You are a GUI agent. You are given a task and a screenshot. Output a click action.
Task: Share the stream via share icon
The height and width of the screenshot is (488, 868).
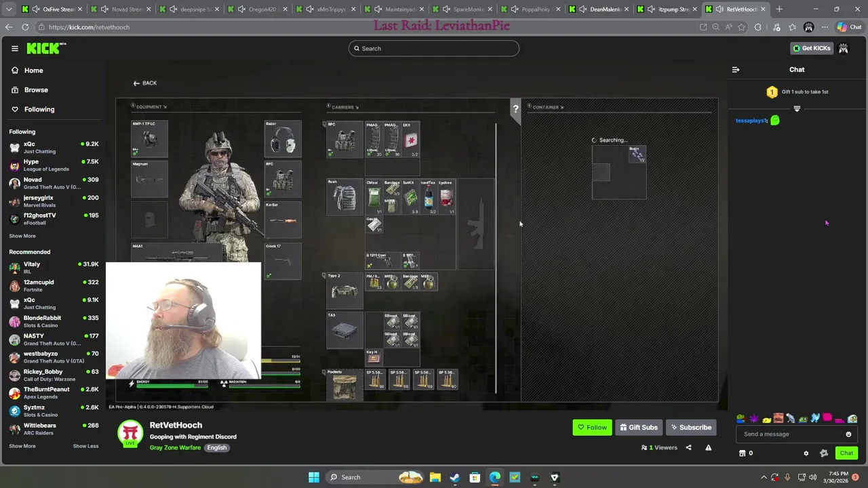[x=688, y=447]
